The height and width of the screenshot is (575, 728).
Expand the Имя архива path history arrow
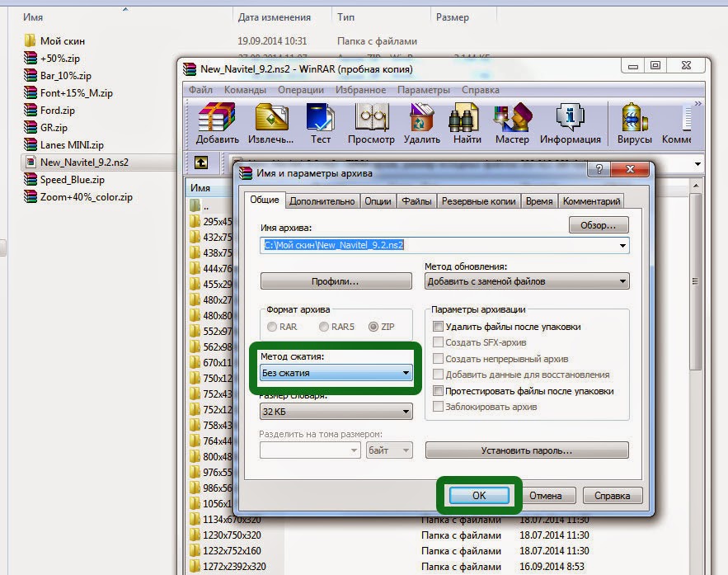point(622,245)
